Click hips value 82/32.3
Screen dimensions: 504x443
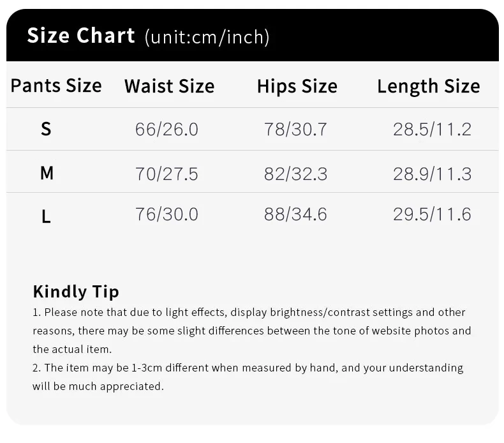[295, 174]
